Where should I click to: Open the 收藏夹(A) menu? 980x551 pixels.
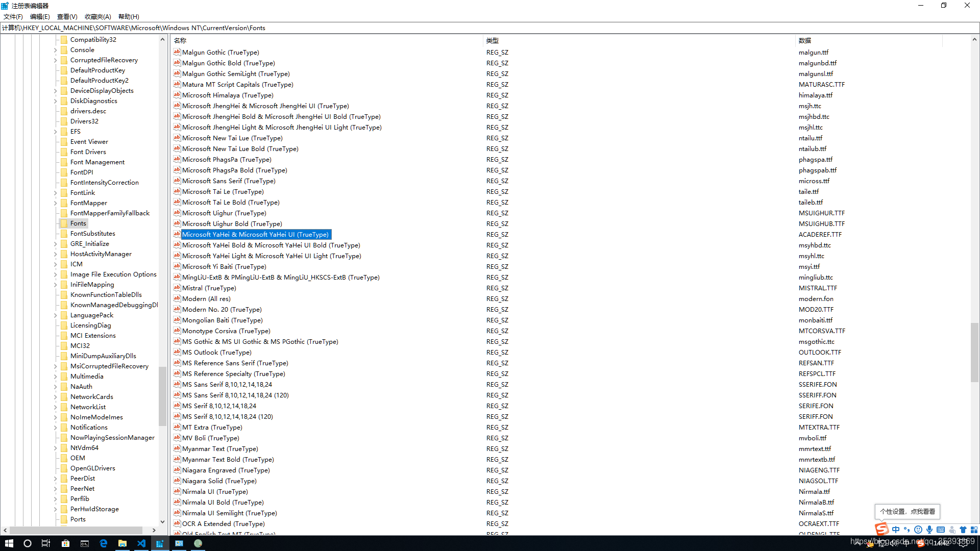[x=97, y=17]
